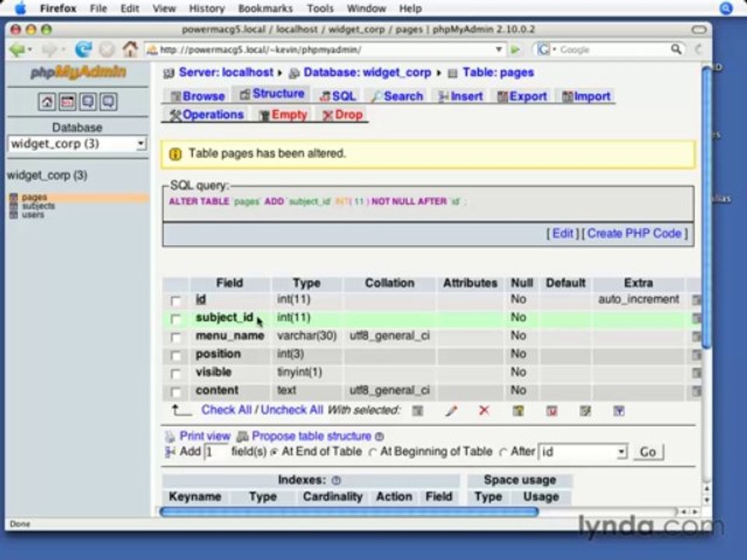Switch to the Structure tab
Screen dimensions: 747x560
[x=272, y=94]
